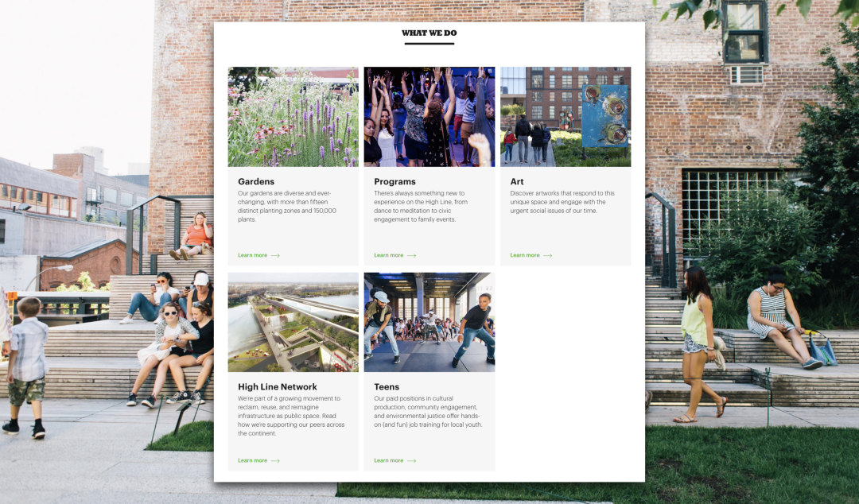Screen dimensions: 859x504
Task: Click the Art description 'Discover artworks that respond'
Action: 562,202
